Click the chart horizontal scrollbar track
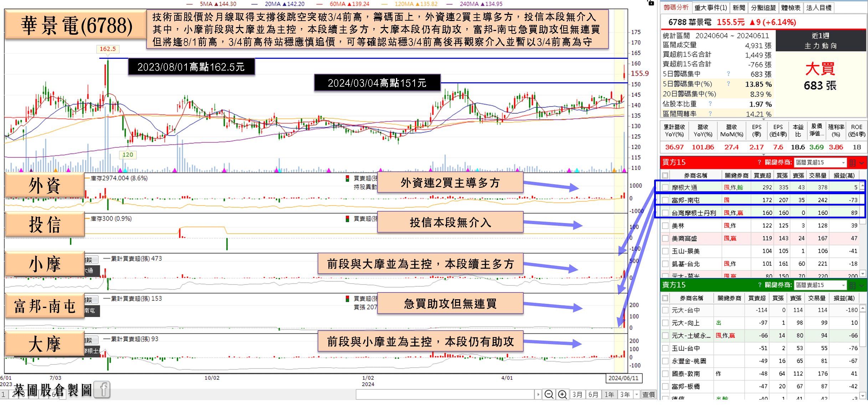 click(445, 394)
